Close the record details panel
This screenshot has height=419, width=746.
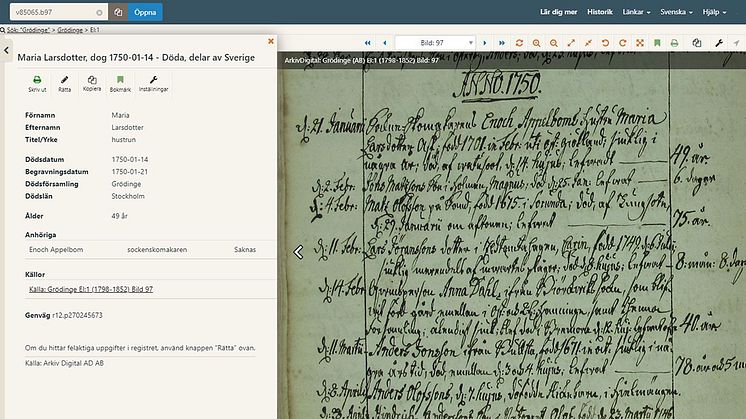[x=270, y=41]
